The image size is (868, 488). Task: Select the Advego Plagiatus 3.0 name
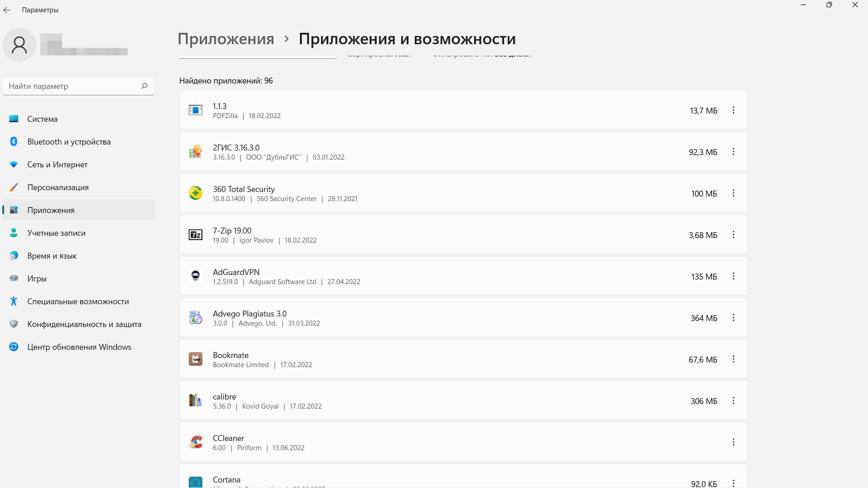tap(250, 313)
